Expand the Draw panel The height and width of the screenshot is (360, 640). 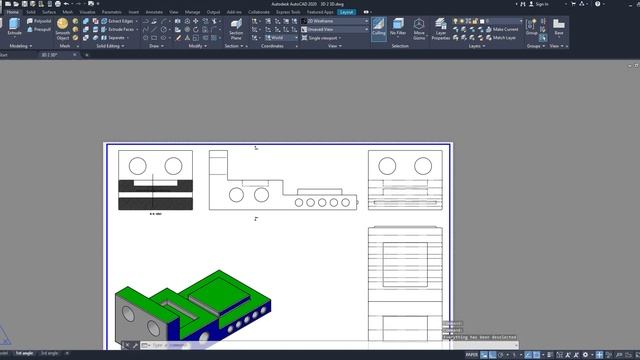click(156, 46)
